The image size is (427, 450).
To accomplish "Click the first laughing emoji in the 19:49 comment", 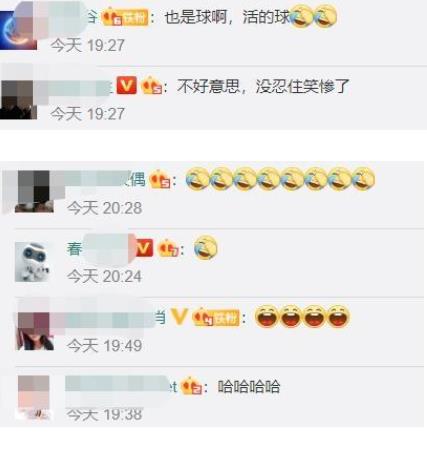I will pyautogui.click(x=267, y=316).
